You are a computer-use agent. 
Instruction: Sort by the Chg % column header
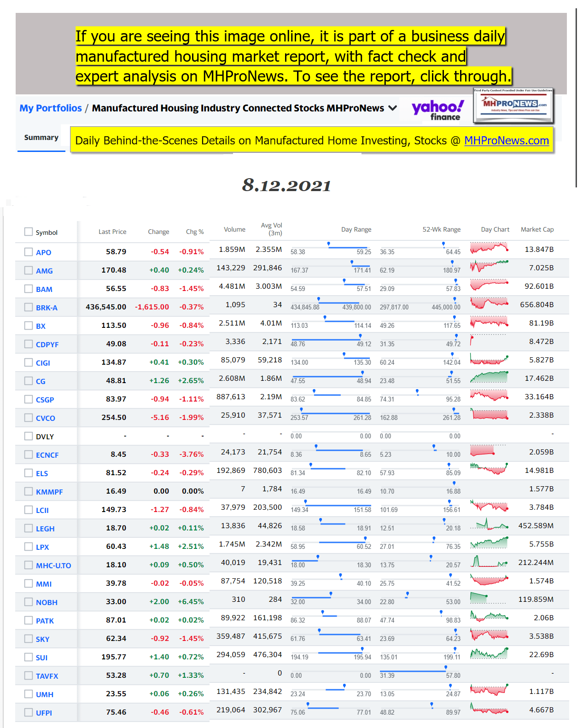coord(194,232)
